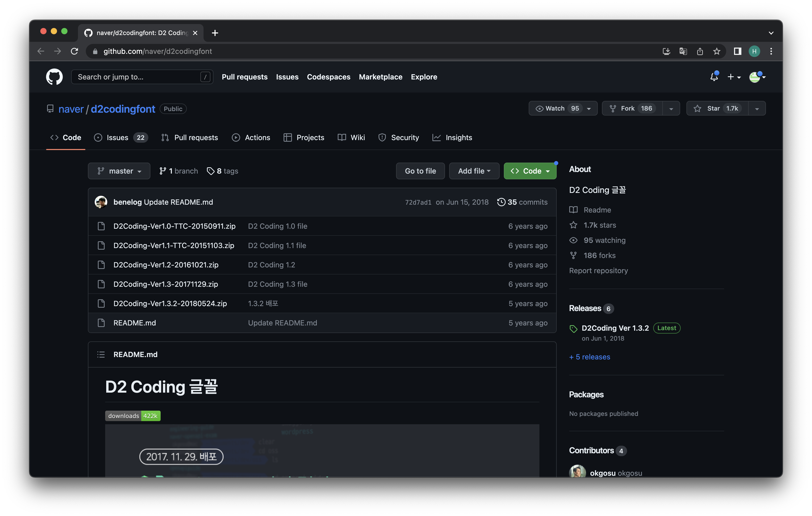Open the user avatar menu in GitHub header
The height and width of the screenshot is (516, 812).
[x=757, y=77]
